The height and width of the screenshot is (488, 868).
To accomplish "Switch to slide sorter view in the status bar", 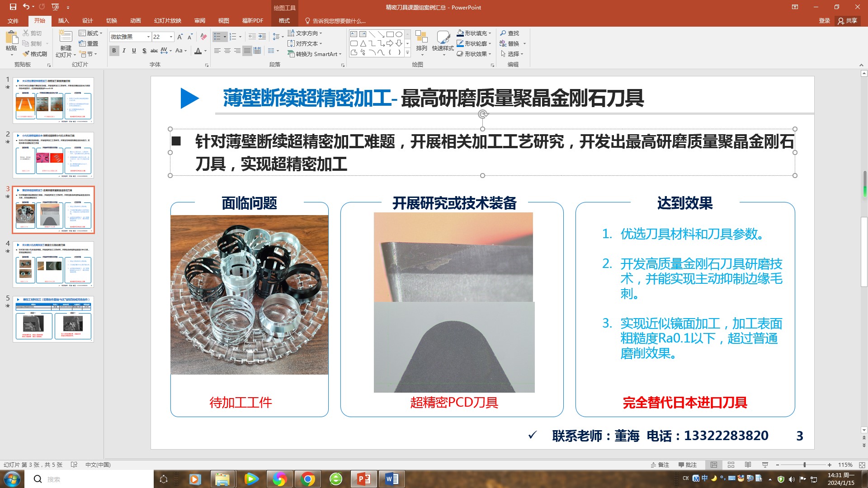I will tap(731, 465).
